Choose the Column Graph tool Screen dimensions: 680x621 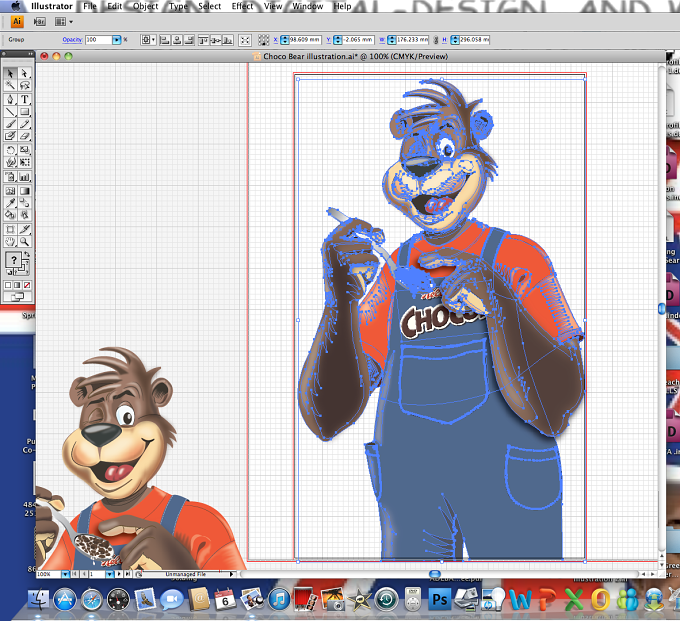[x=24, y=177]
